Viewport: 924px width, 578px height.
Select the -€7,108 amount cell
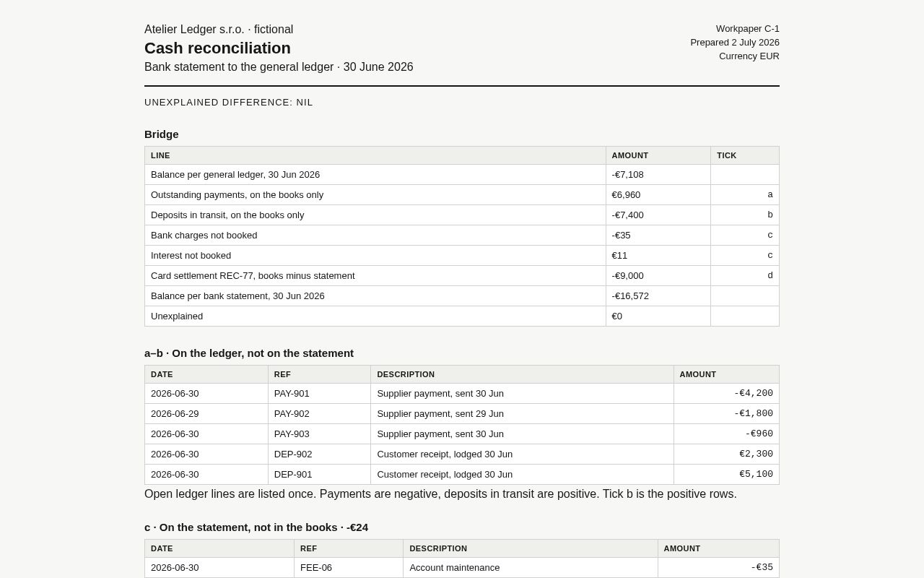coord(658,175)
